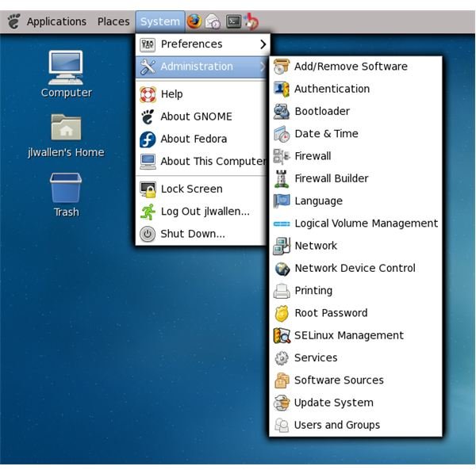Select About GNOME
Screen dimensions: 476x470
pyautogui.click(x=202, y=117)
